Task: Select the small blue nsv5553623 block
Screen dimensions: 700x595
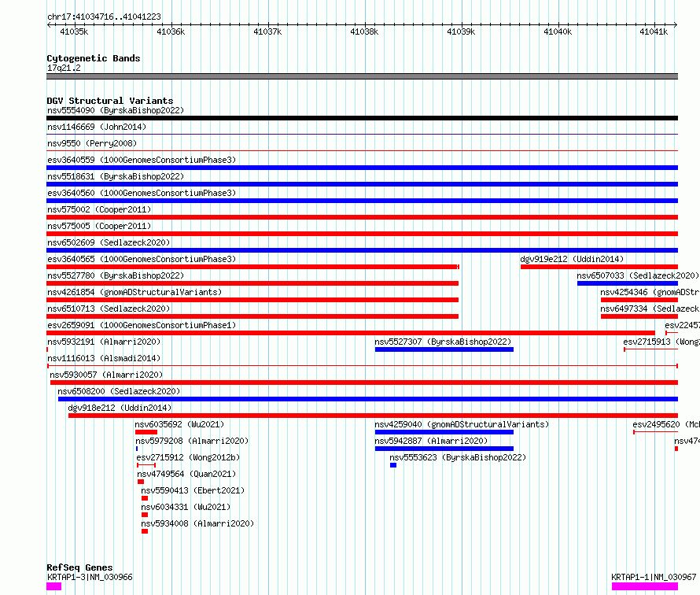Action: point(393,465)
